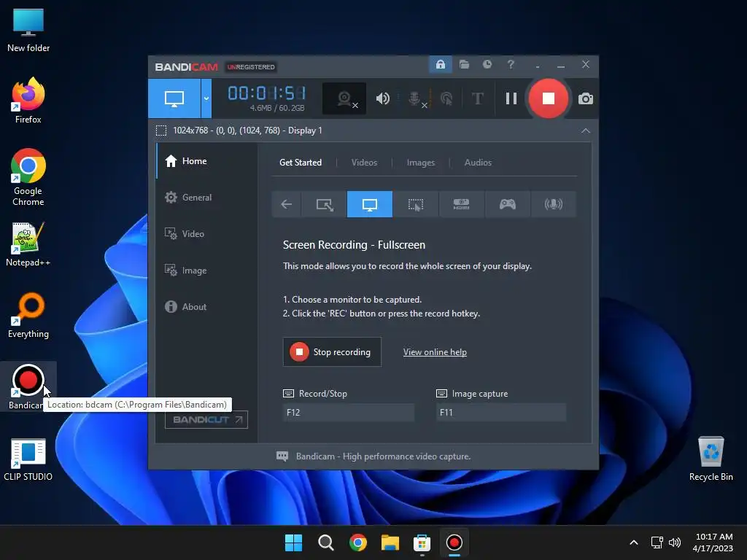Open File Explorer from the taskbar

(x=390, y=542)
